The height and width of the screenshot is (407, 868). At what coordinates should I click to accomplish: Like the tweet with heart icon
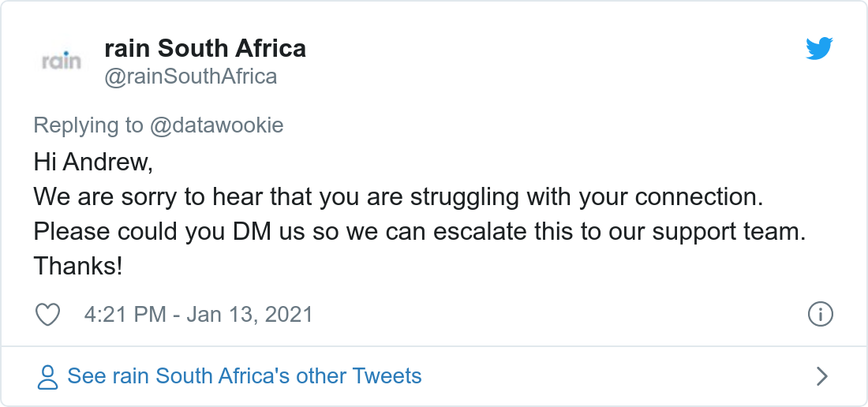(x=49, y=315)
